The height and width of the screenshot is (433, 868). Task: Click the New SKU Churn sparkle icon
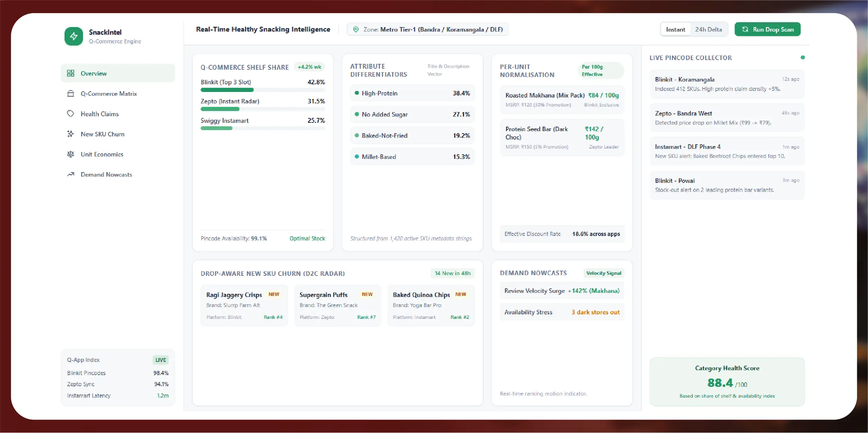[71, 134]
